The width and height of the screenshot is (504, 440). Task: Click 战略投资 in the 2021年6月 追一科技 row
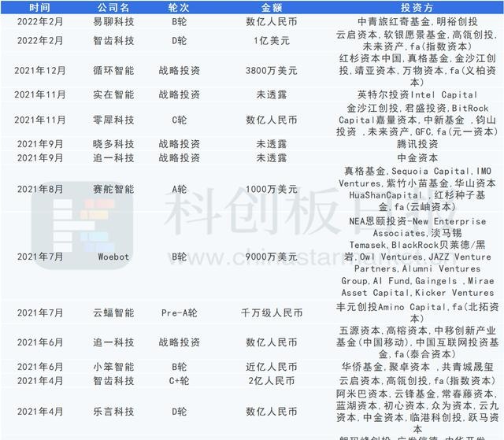179,342
